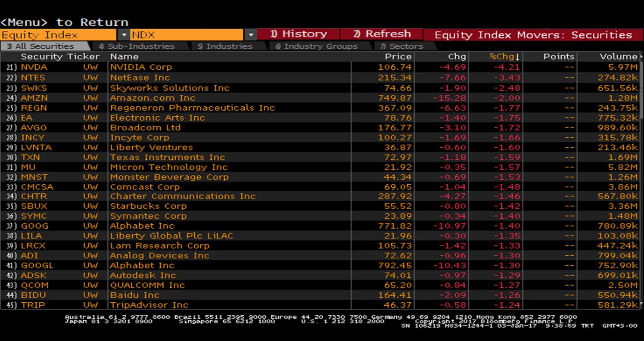644x341 pixels.
Task: Click the Liberty Global Plc LiLAC name
Action: pos(171,236)
